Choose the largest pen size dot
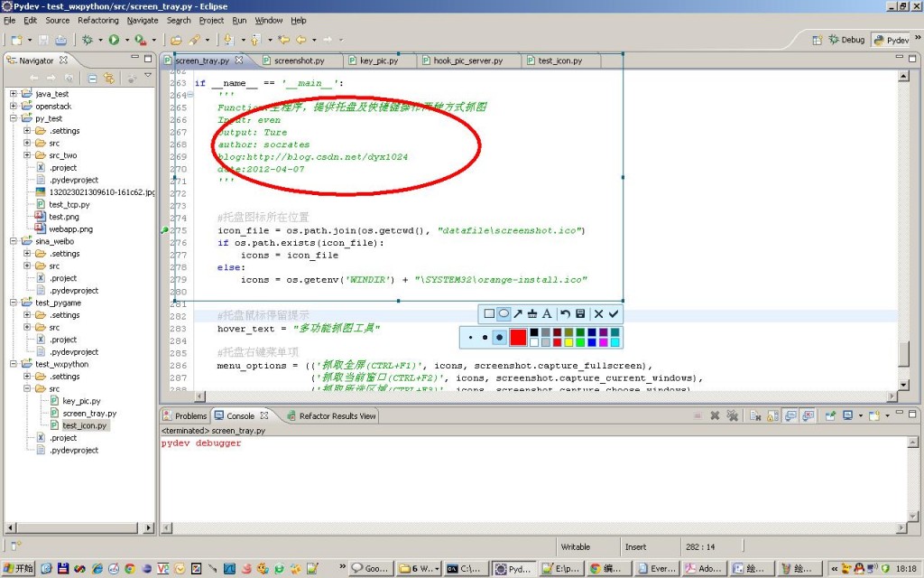Viewport: 924px width, 578px height. click(499, 338)
